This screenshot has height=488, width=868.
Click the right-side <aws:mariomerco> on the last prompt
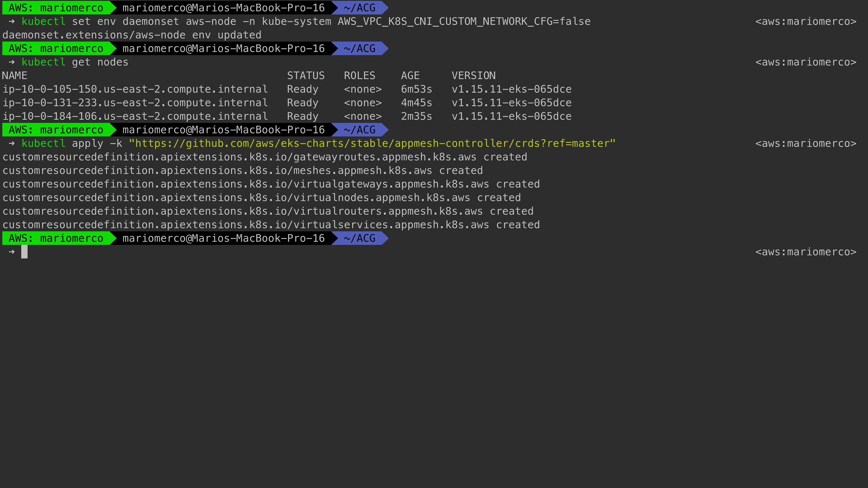[x=806, y=252]
